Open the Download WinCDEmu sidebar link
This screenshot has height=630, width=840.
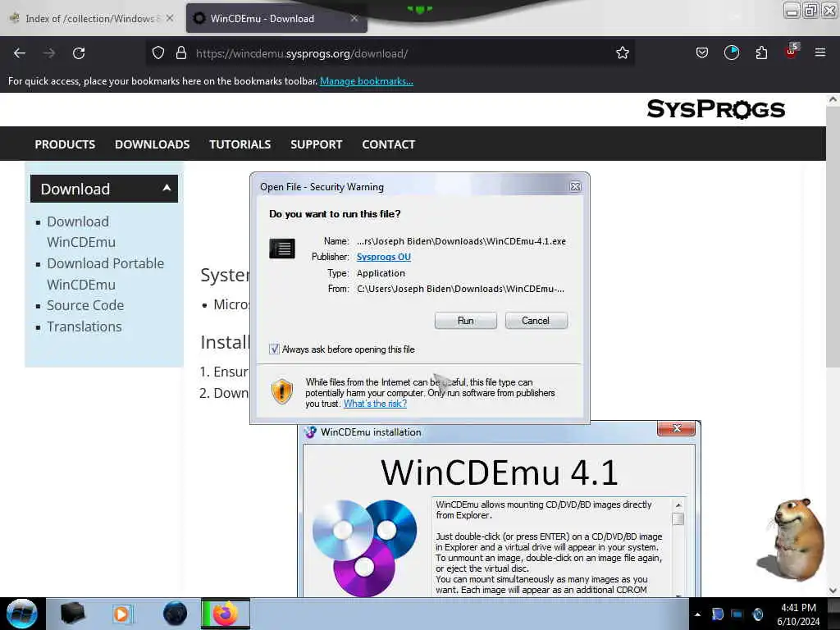[x=81, y=231]
